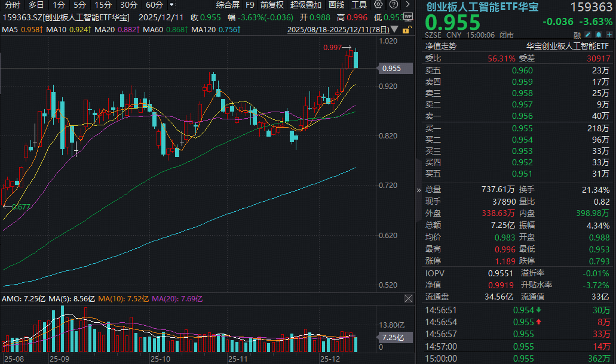Screen dimensions: 616x364
Task: Switch to 分时 intraday tab
Action: click(x=12, y=4)
